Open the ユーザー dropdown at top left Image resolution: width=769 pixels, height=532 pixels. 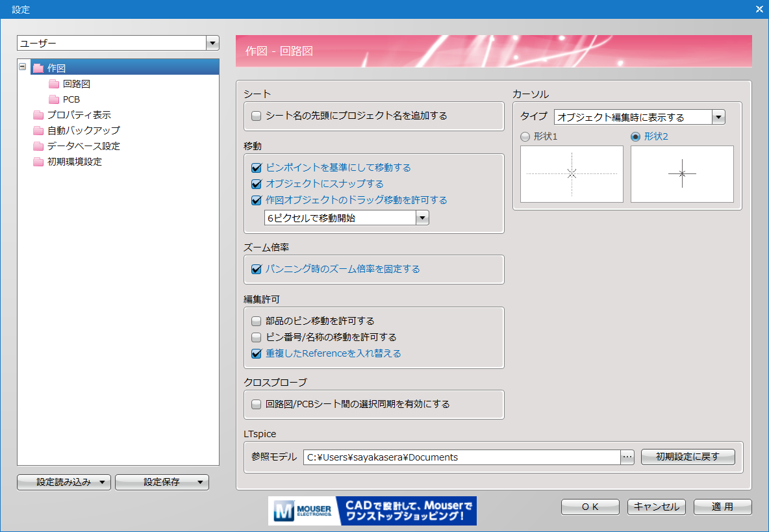click(x=212, y=44)
